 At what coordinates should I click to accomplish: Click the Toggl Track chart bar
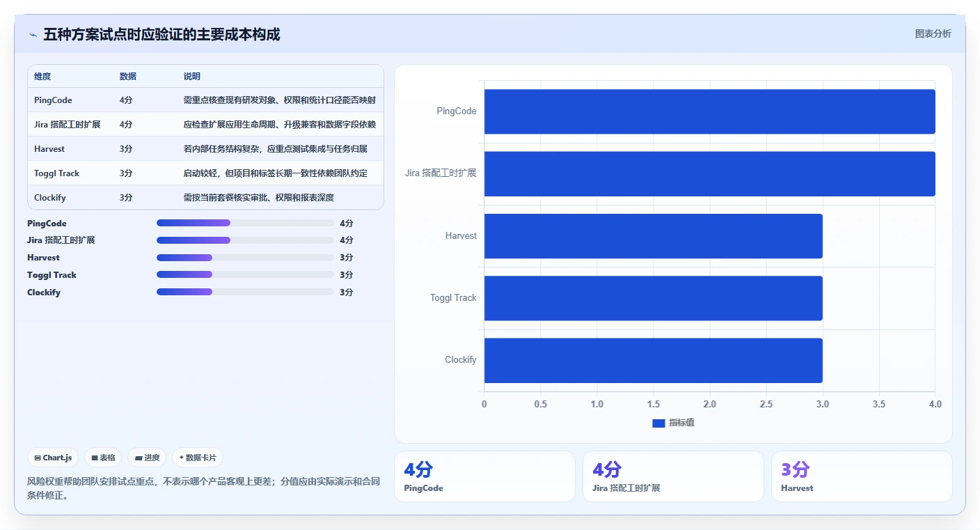click(x=653, y=298)
